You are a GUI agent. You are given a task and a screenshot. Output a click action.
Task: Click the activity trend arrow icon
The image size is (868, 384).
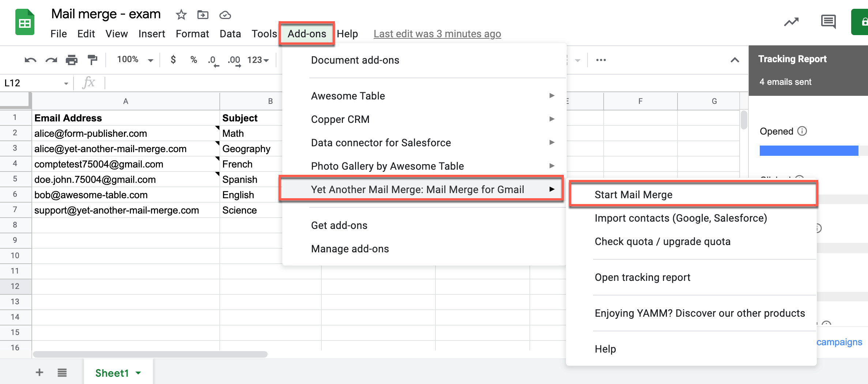click(791, 22)
